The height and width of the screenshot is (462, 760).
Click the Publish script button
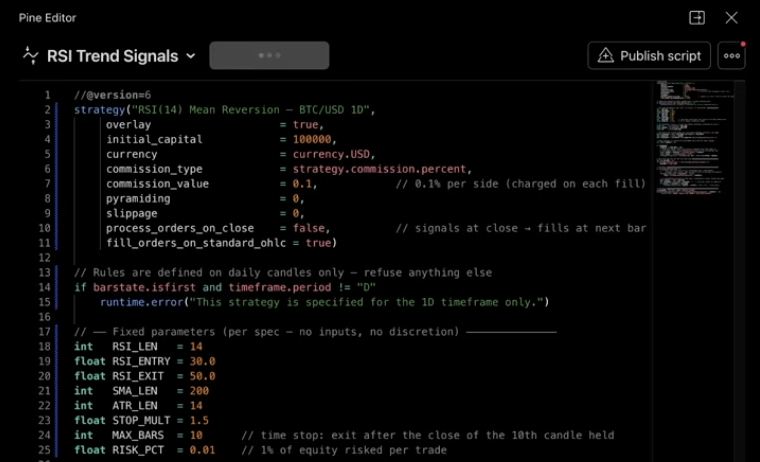649,56
